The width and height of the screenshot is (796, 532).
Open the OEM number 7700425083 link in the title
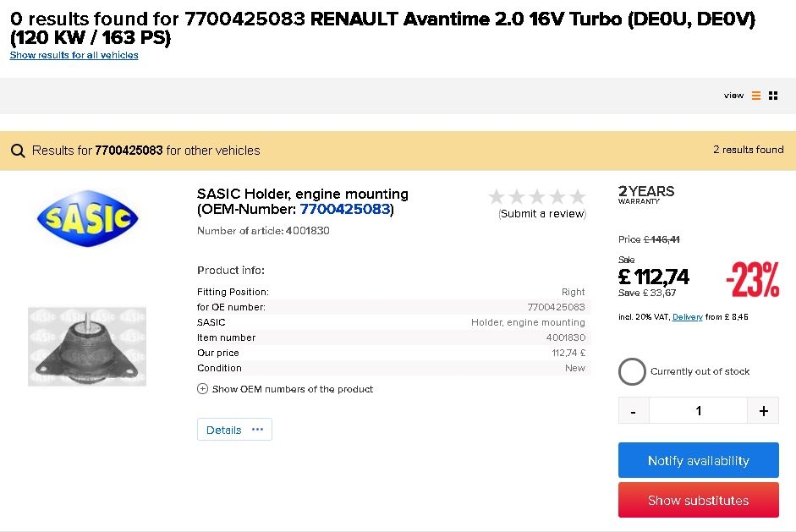coord(344,210)
